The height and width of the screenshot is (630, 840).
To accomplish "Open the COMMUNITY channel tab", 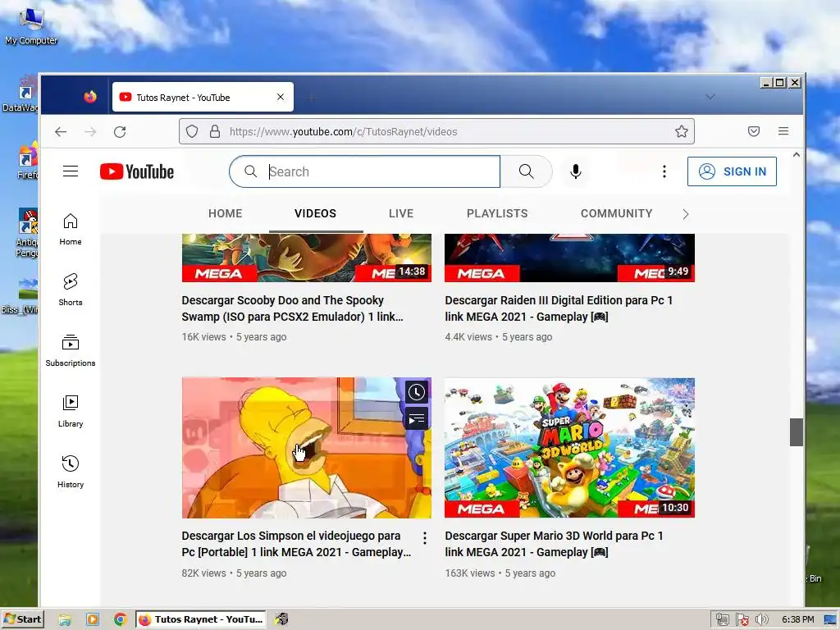I will pyautogui.click(x=617, y=213).
